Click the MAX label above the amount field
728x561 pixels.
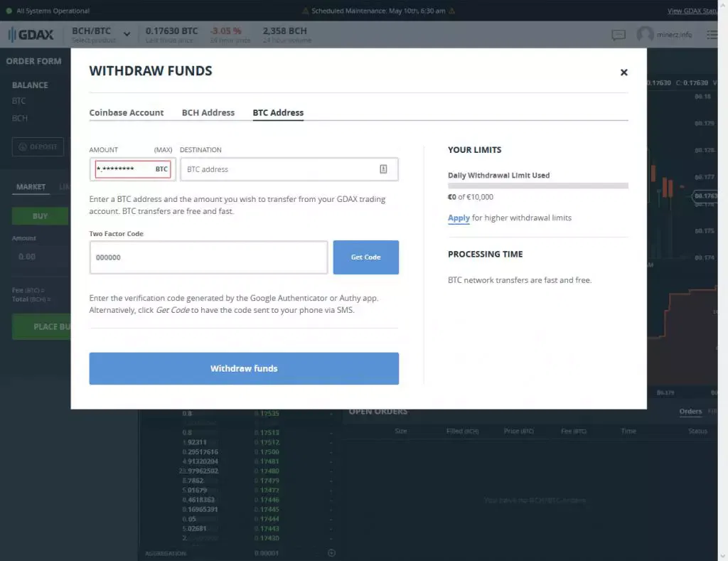164,150
